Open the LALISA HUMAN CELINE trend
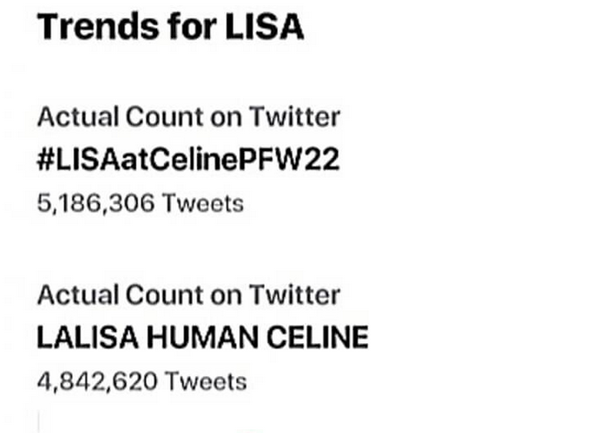Image resolution: width=589 pixels, height=433 pixels. pos(203,337)
